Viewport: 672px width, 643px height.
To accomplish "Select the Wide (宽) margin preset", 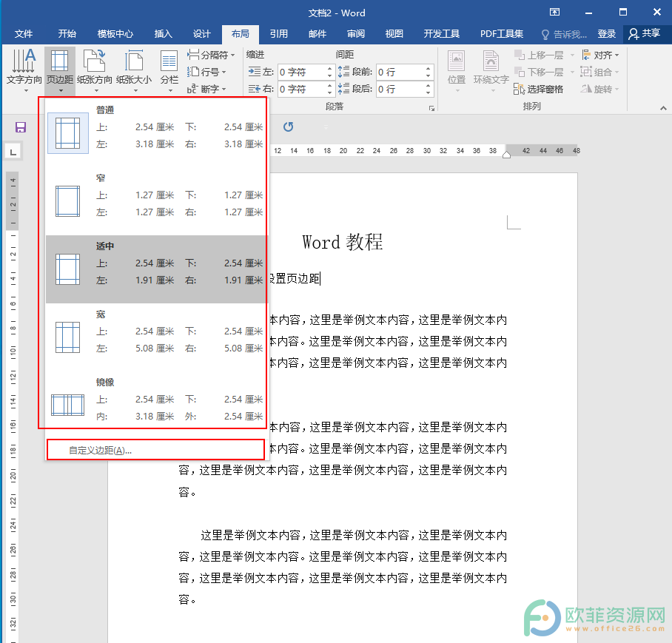I will click(156, 337).
